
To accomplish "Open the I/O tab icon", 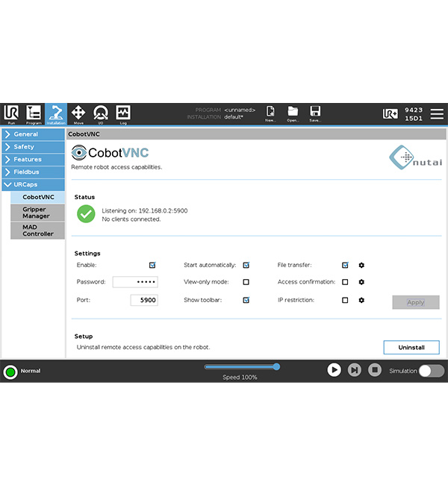I will (101, 114).
